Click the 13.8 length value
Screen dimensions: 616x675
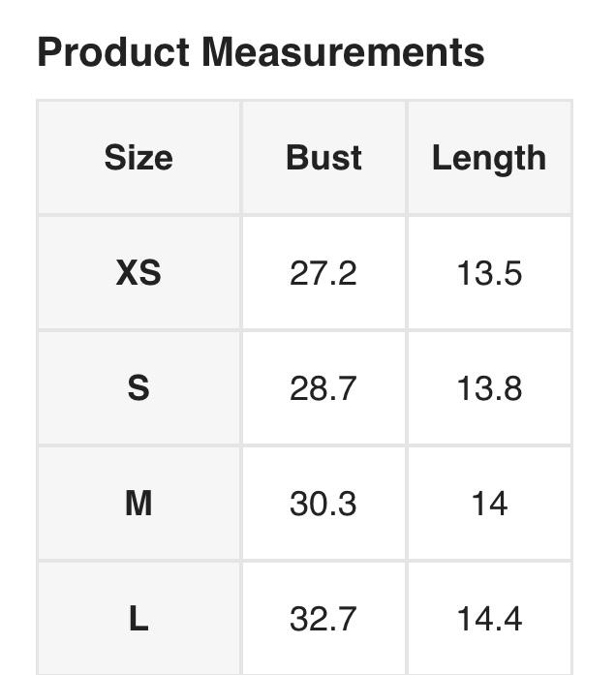pyautogui.click(x=489, y=388)
